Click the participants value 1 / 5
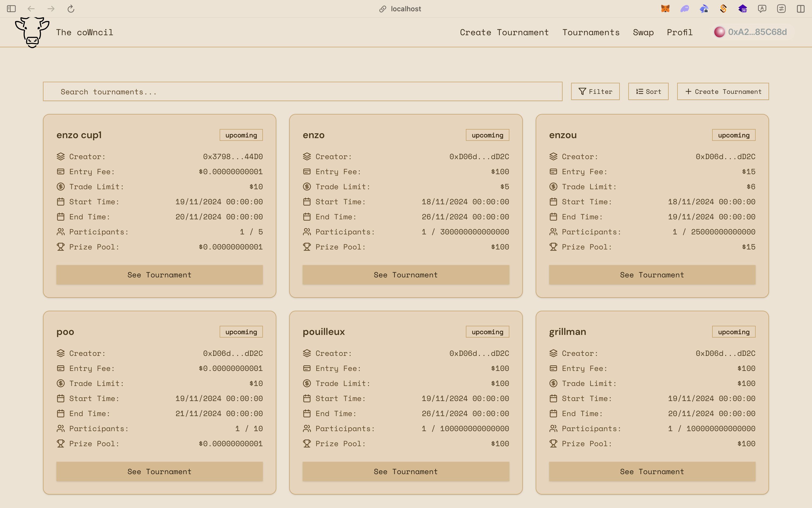 click(251, 232)
